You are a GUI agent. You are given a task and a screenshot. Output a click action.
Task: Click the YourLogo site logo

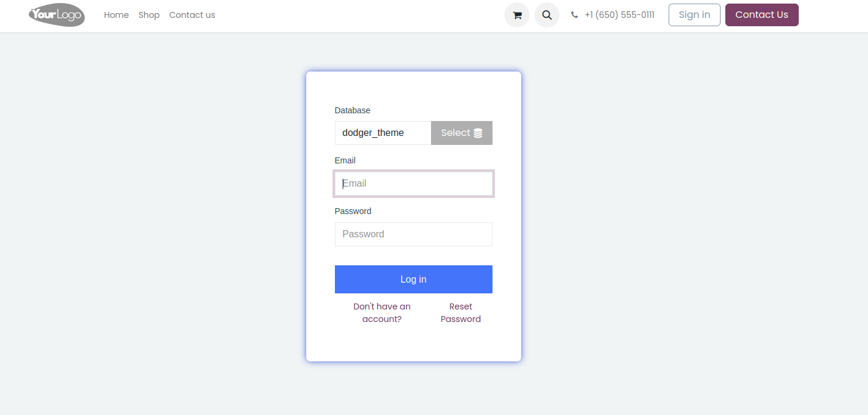[57, 15]
